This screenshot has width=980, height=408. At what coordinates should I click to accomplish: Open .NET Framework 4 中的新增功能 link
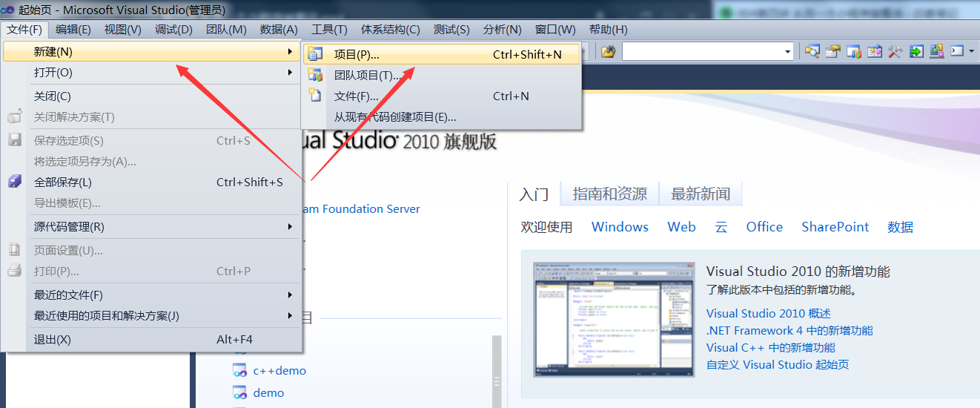click(x=789, y=331)
